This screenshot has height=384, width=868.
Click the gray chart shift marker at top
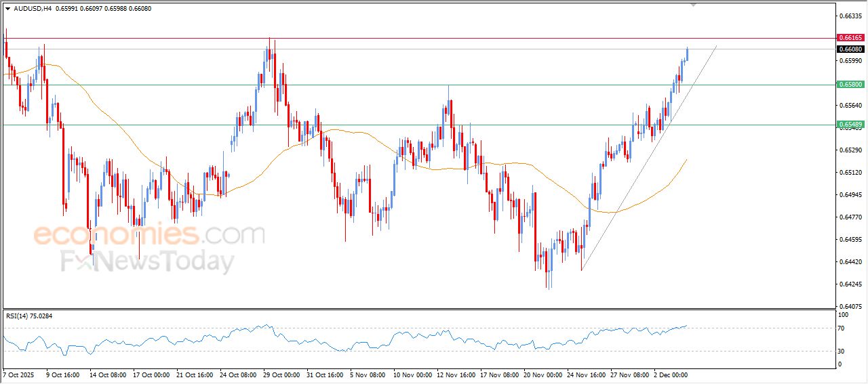click(x=693, y=4)
